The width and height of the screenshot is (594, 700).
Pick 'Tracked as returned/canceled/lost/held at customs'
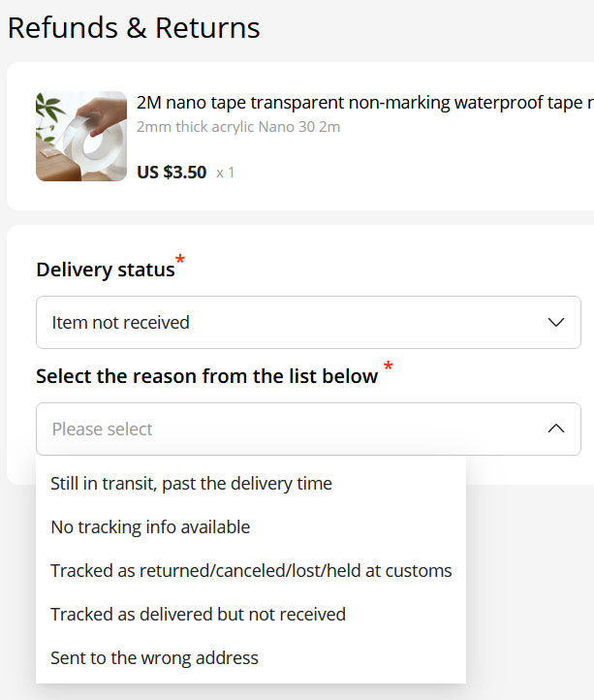point(251,571)
